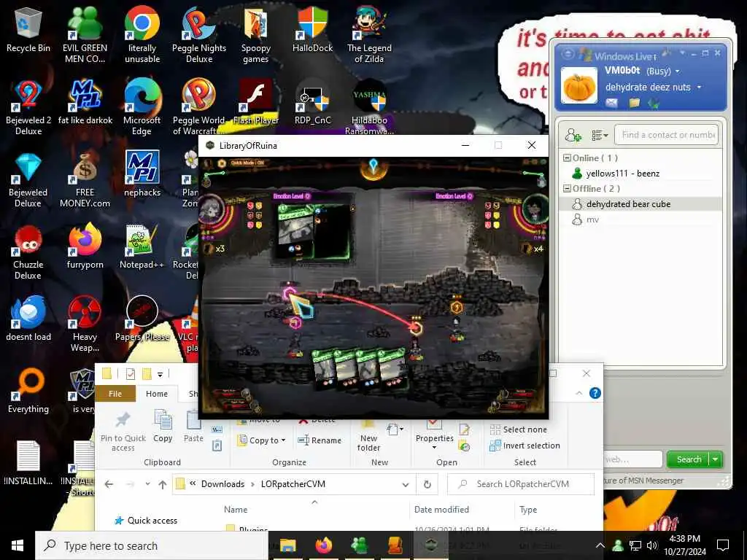Screen dimensions: 747x560
Task: Launch the Papers, Please desktop icon
Action: pyautogui.click(x=142, y=319)
